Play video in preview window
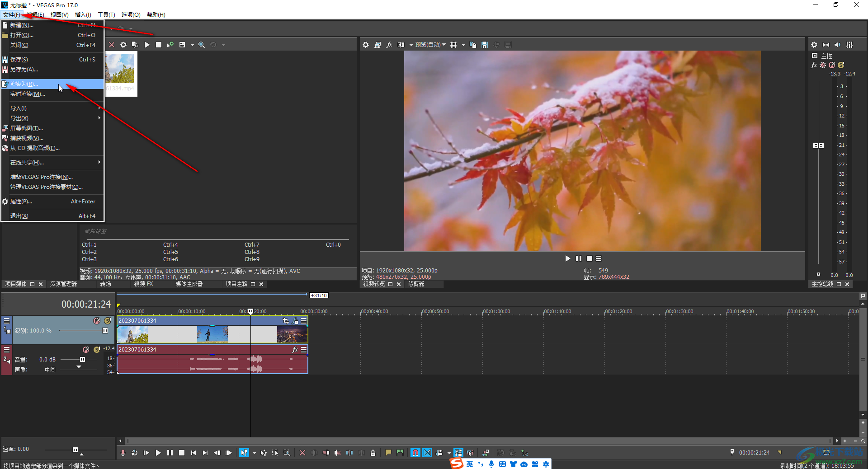This screenshot has height=469, width=868. point(568,258)
